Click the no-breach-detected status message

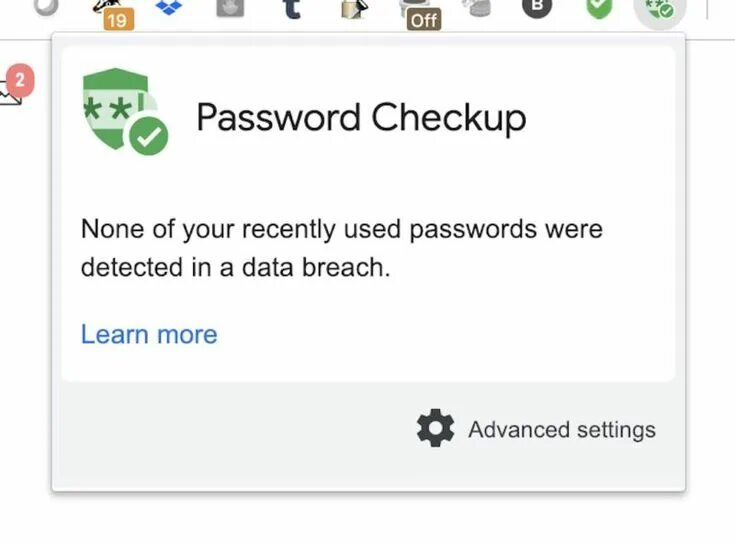342,248
